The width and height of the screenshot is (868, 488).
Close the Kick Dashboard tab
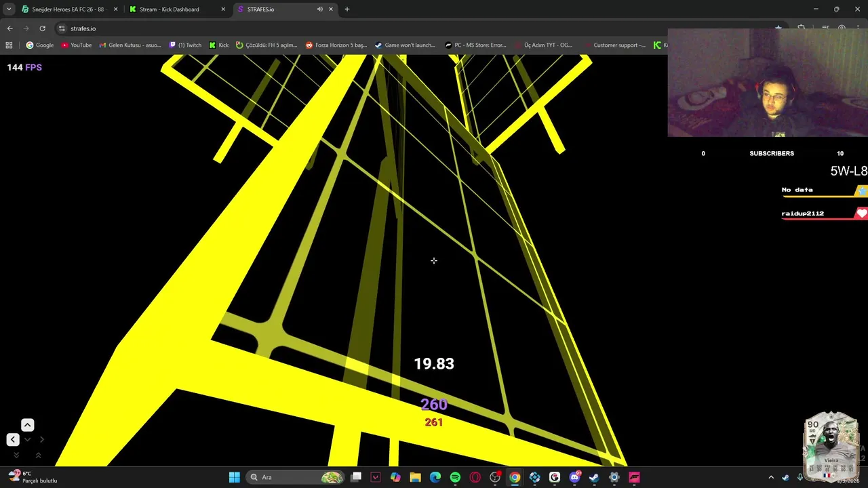tap(223, 9)
